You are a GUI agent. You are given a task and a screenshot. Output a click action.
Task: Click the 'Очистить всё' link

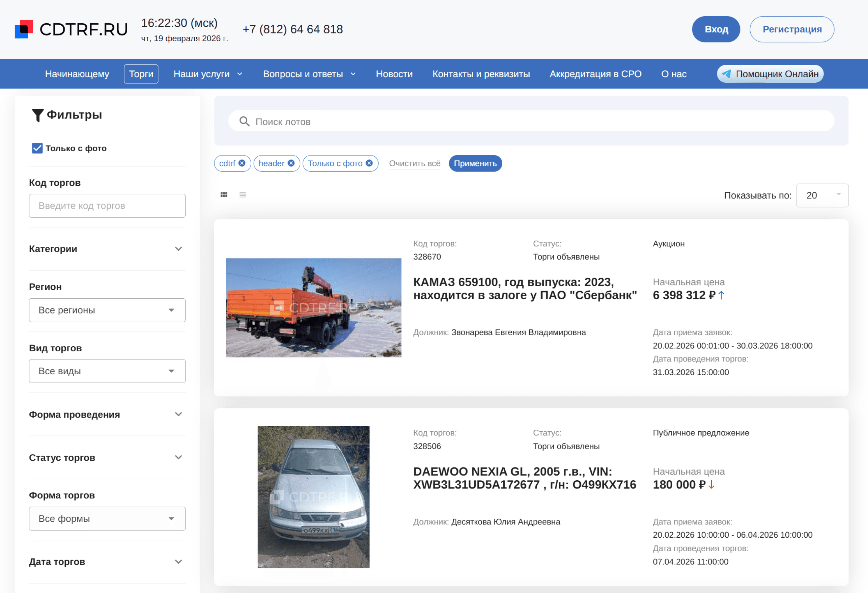pyautogui.click(x=415, y=163)
